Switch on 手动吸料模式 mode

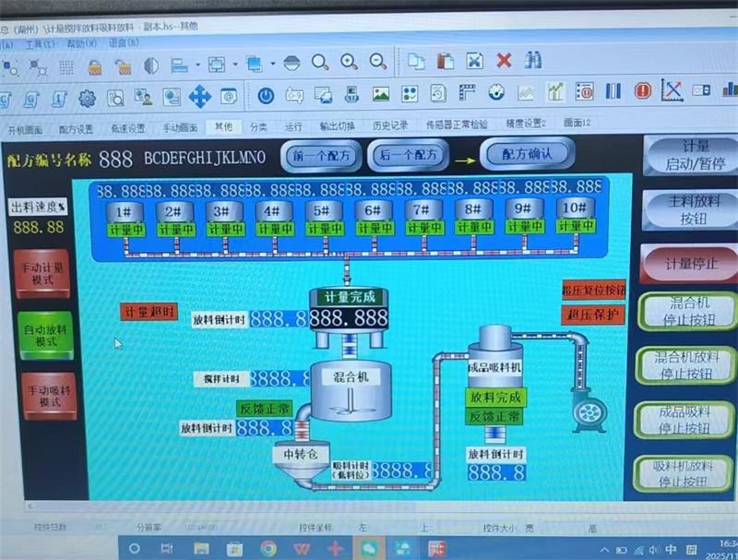42,396
